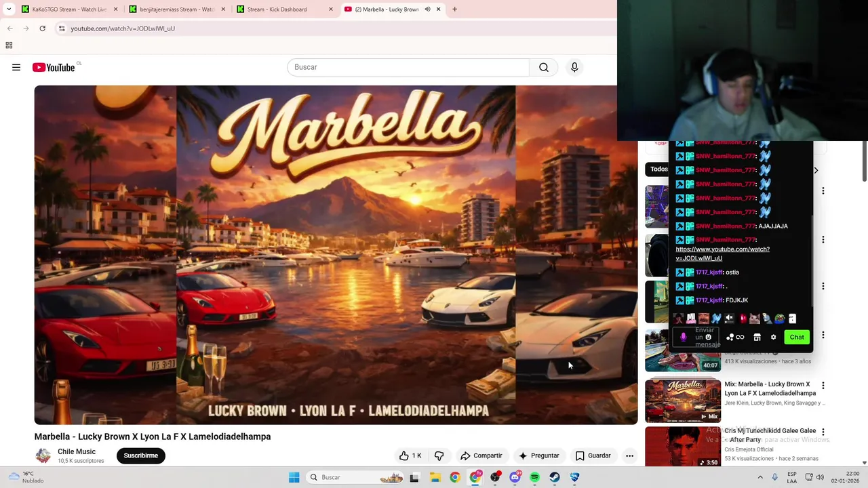
Task: Show next filter chips with arrow
Action: point(816,170)
